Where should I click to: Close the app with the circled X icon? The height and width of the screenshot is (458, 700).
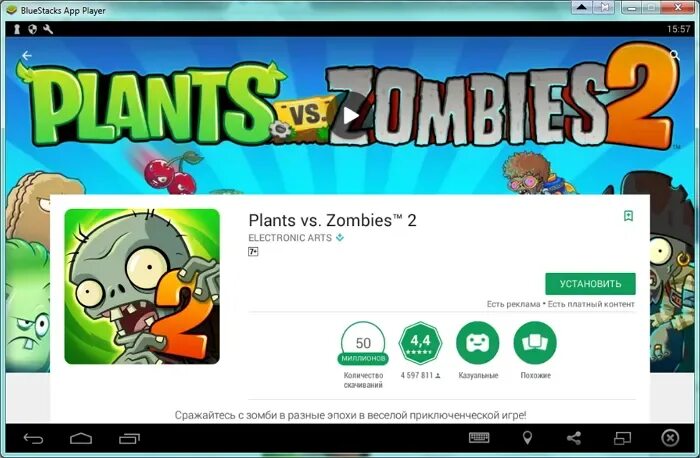[670, 438]
